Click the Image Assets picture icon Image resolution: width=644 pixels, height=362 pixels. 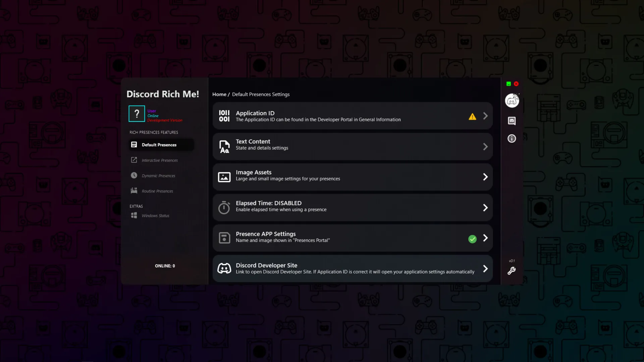coord(224,177)
